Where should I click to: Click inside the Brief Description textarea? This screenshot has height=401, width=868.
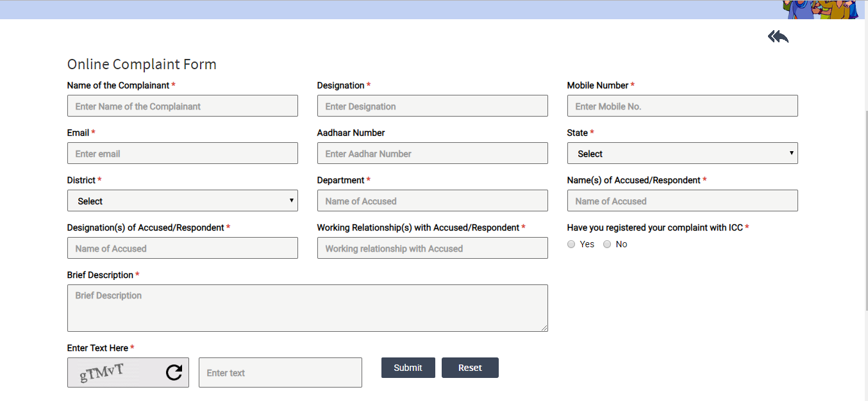click(x=307, y=308)
